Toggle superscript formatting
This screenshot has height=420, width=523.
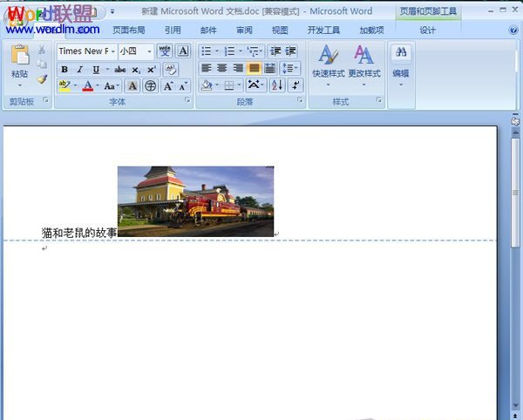(x=152, y=70)
